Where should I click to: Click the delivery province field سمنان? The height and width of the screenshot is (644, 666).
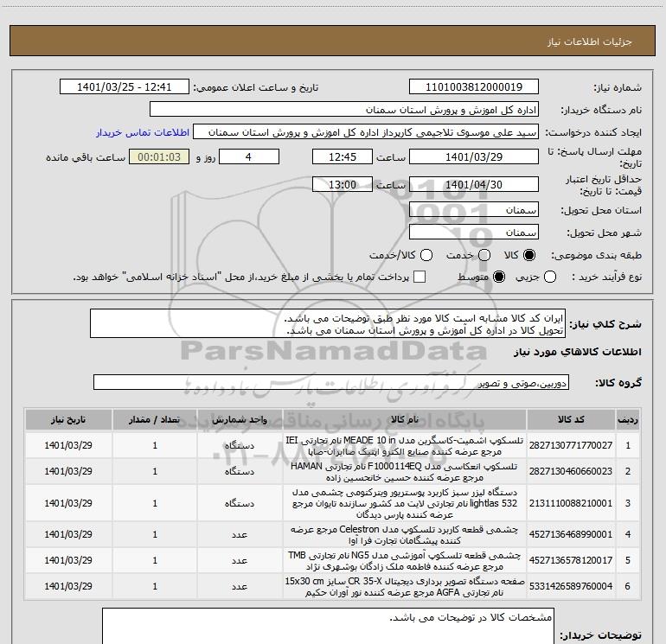[x=474, y=210]
